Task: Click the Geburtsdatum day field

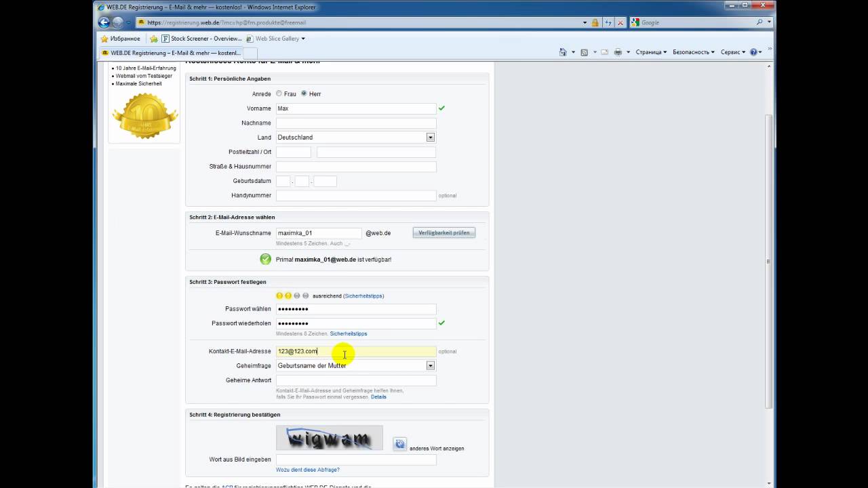Action: [283, 181]
